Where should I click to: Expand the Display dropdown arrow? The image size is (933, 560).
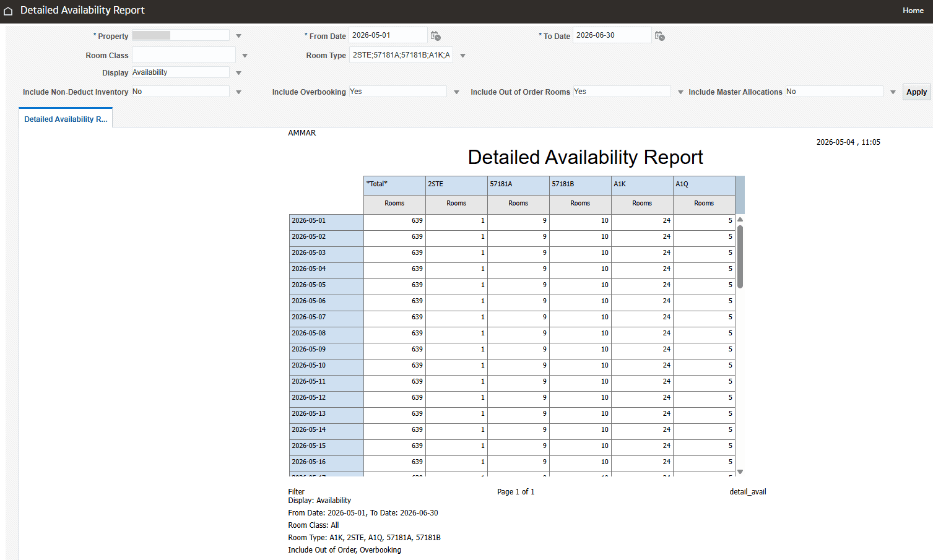coord(239,73)
